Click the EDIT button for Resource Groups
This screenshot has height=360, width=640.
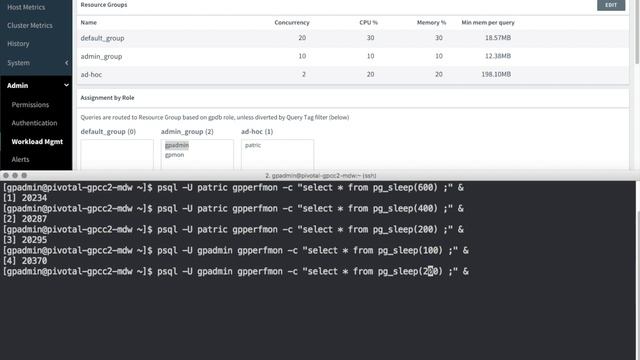pyautogui.click(x=611, y=5)
